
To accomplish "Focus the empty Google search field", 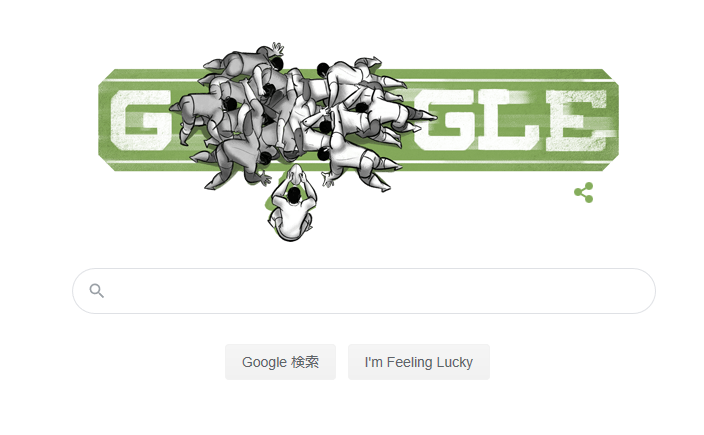I will coord(364,291).
